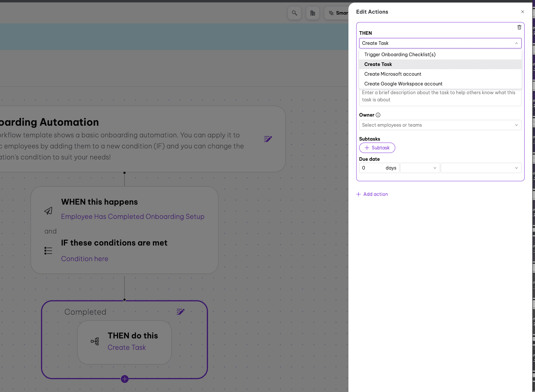Choose Create Task from the dropdown list
The width and height of the screenshot is (535, 392).
[440, 64]
